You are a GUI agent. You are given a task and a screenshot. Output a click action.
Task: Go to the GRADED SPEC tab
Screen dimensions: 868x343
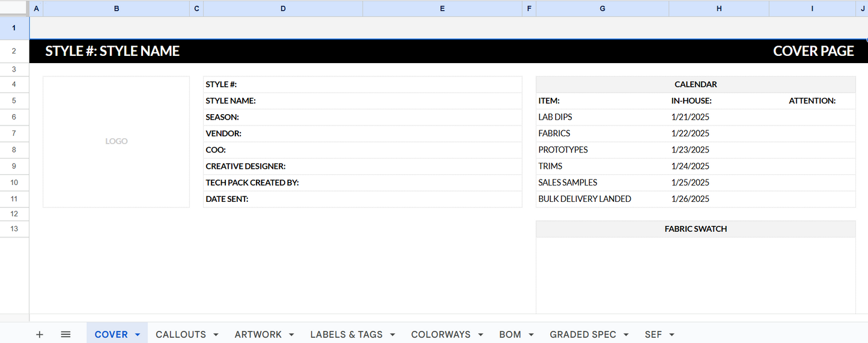click(583, 335)
